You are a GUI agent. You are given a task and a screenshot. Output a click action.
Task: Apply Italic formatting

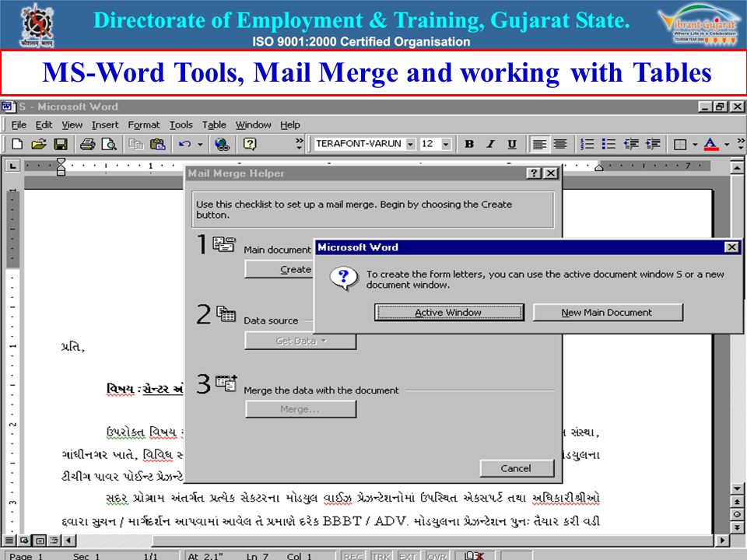491,144
